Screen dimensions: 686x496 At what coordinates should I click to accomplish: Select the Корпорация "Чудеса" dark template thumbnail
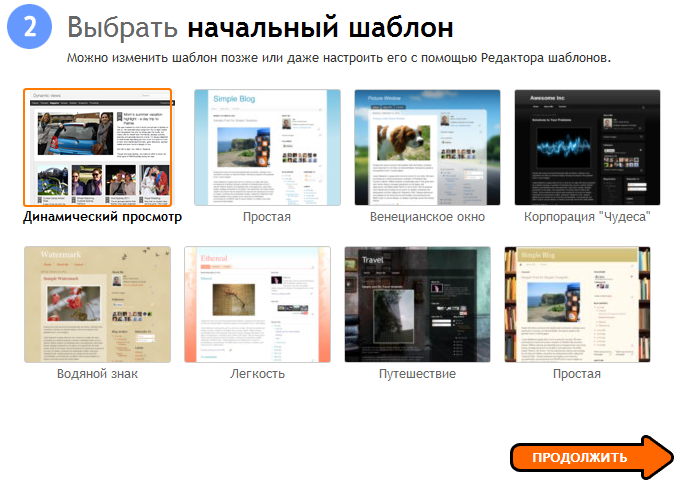(x=588, y=147)
